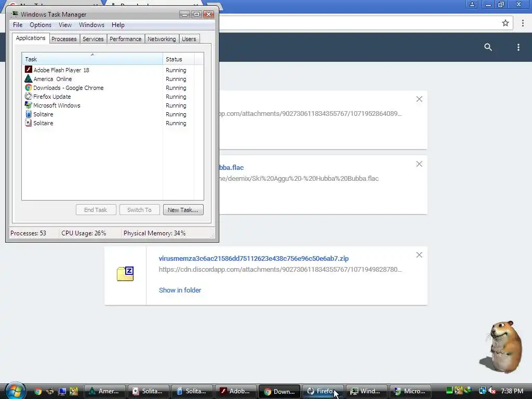
Task: Click "CPU Usage: 26%" in the status bar
Action: point(84,233)
